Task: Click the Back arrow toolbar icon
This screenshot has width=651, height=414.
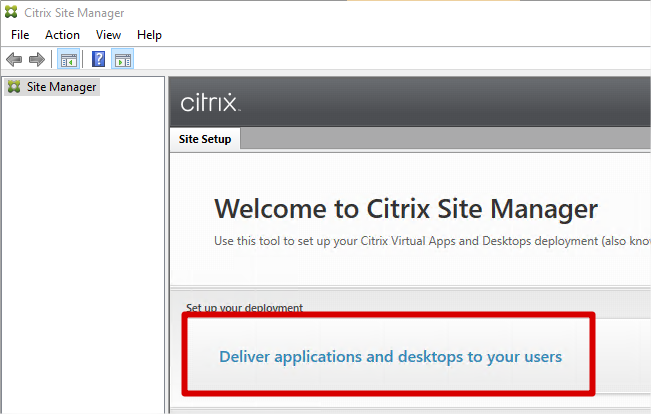Action: (14, 59)
